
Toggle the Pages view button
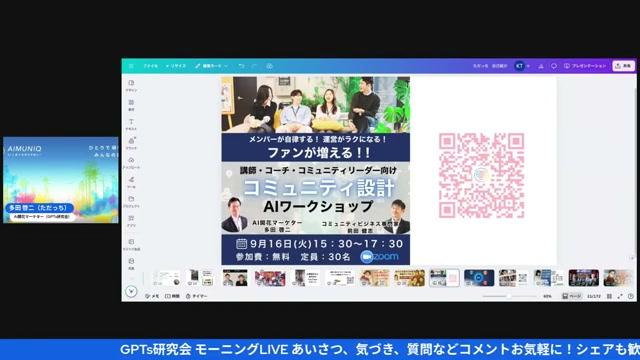(571, 296)
